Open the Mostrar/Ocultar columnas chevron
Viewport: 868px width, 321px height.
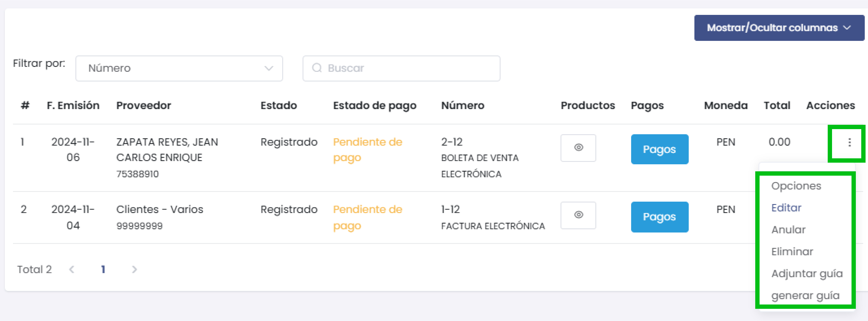pos(847,28)
